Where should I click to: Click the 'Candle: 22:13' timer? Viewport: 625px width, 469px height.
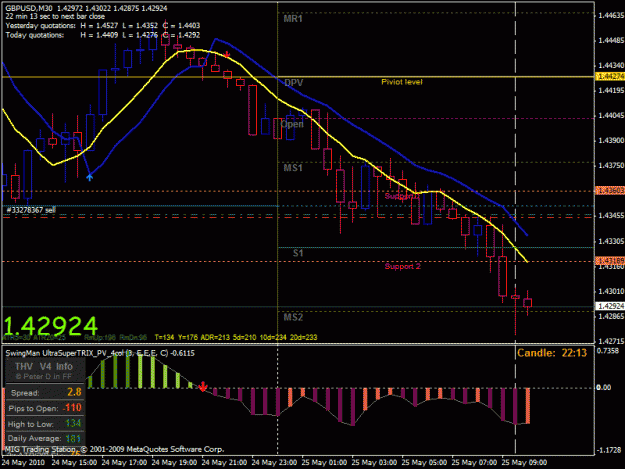pos(552,353)
